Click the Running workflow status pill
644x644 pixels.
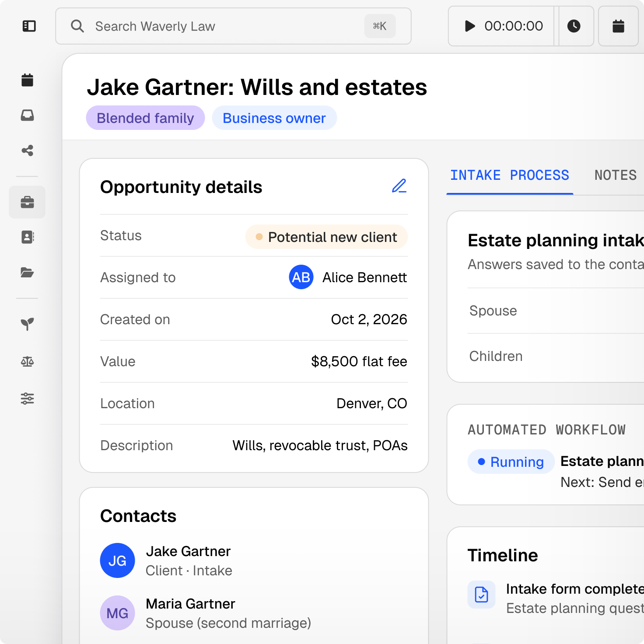click(x=511, y=462)
